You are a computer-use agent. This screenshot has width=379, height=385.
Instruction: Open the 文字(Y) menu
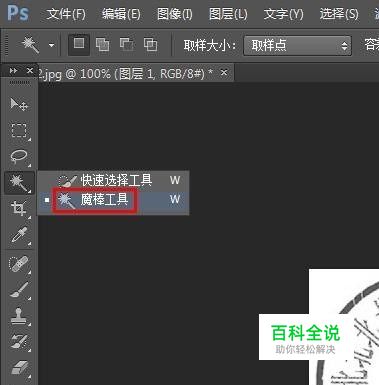click(283, 14)
